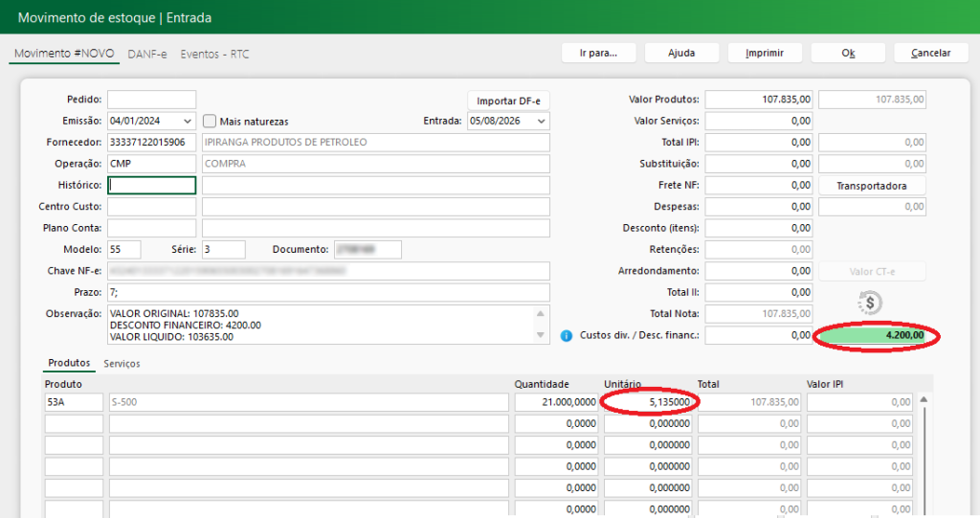Viewport: 980px width, 518px height.
Task: Open the Entrada date dropdown
Action: click(542, 121)
